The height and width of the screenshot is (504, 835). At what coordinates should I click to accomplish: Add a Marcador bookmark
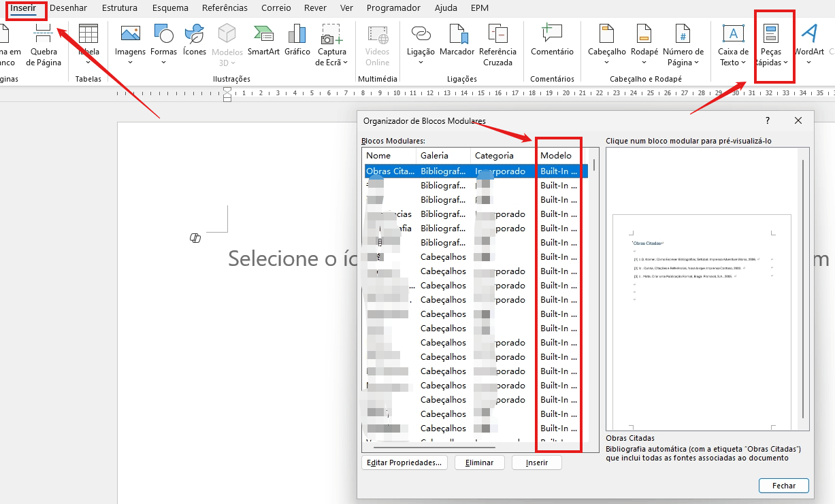pos(457,40)
